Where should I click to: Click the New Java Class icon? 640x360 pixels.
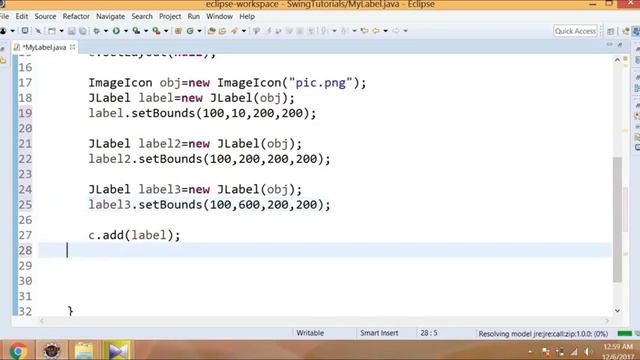(190, 31)
